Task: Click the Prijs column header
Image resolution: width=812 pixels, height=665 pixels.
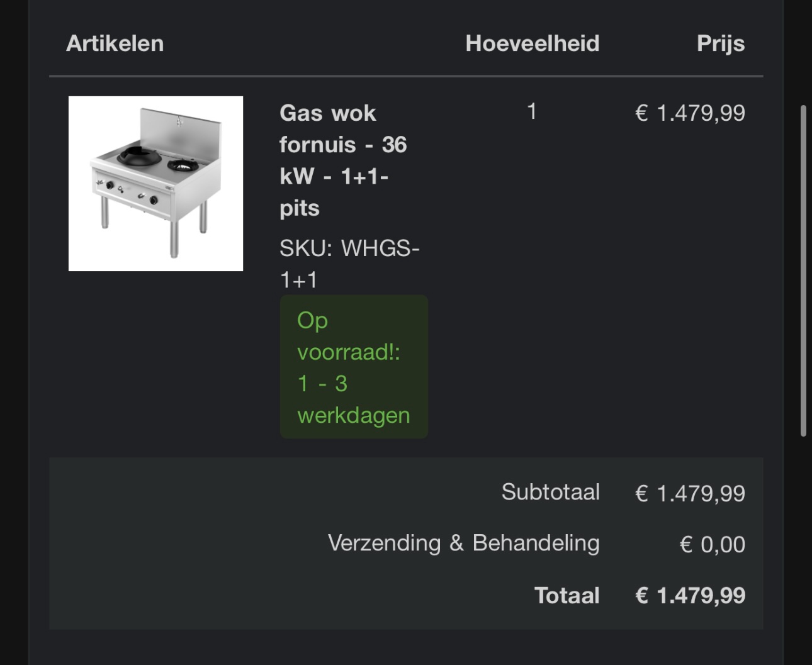Action: [x=721, y=43]
